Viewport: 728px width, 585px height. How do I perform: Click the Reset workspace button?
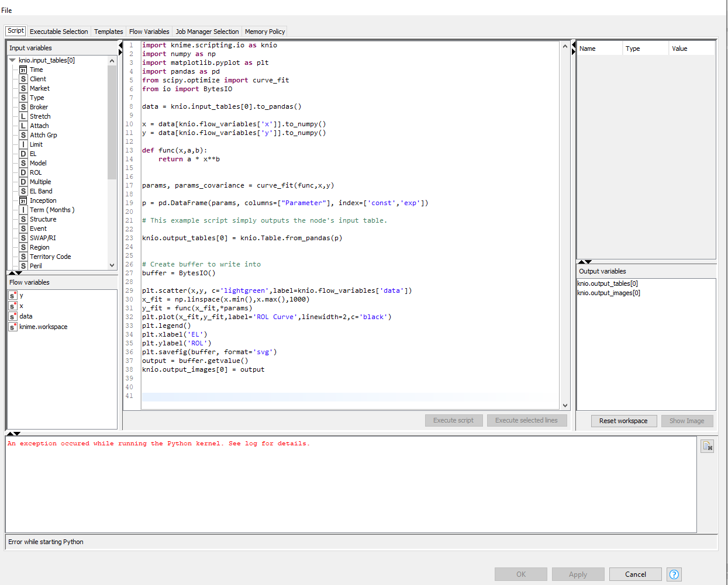tap(623, 421)
